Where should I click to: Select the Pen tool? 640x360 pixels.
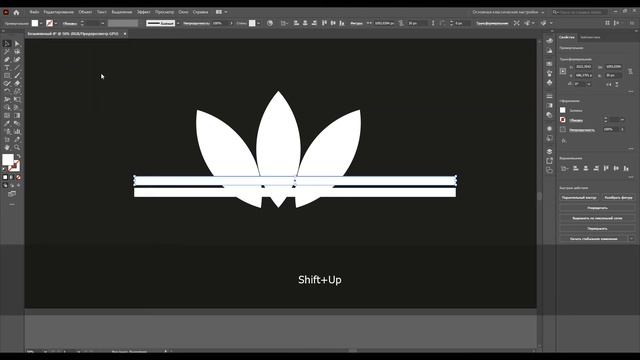[7, 60]
